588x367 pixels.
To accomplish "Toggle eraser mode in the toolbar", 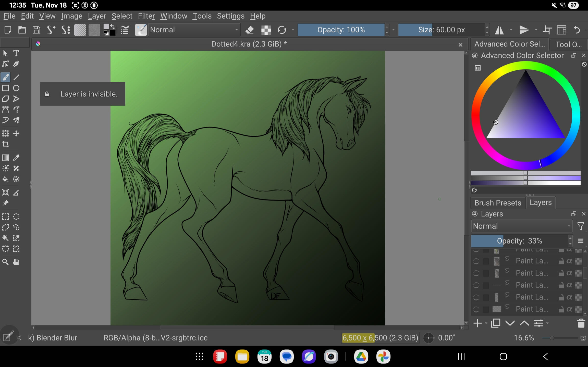I will [250, 30].
